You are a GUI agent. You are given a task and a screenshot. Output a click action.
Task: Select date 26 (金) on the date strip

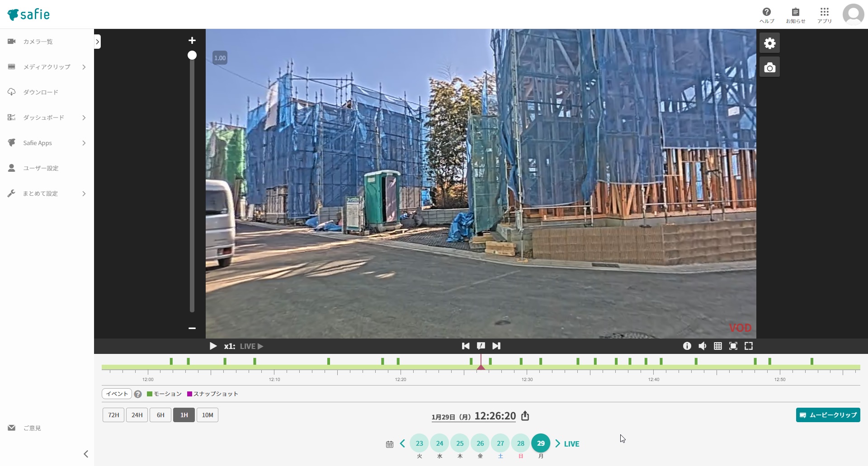pos(480,443)
